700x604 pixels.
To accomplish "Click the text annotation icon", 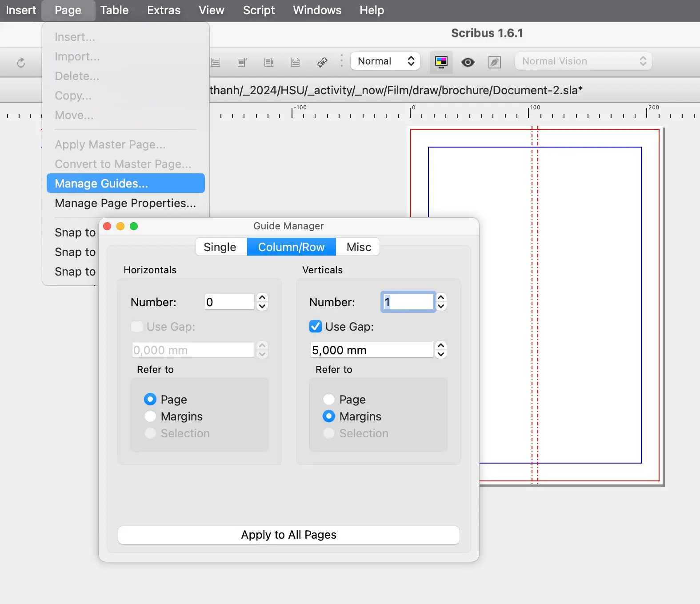I will [296, 62].
